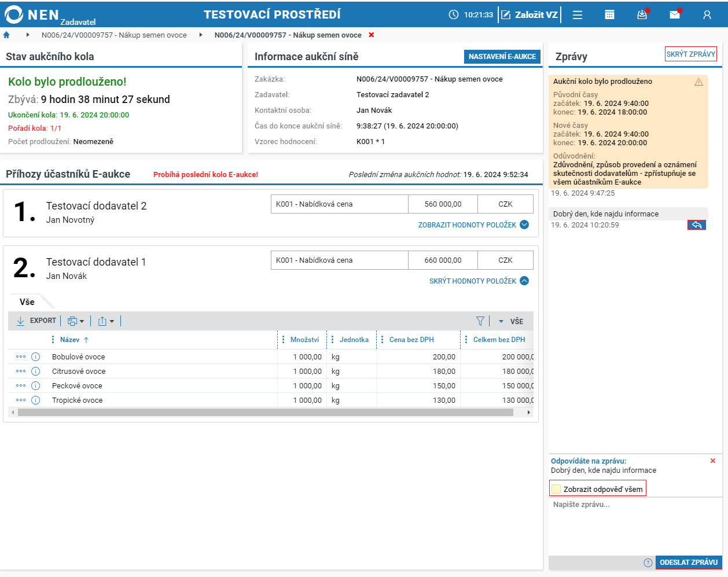Open the VŠE filter dropdown
The image size is (728, 577).
tap(511, 321)
